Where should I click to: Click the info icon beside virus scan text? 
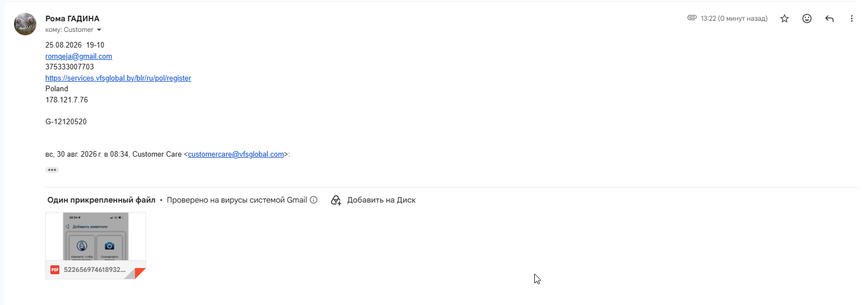click(314, 200)
